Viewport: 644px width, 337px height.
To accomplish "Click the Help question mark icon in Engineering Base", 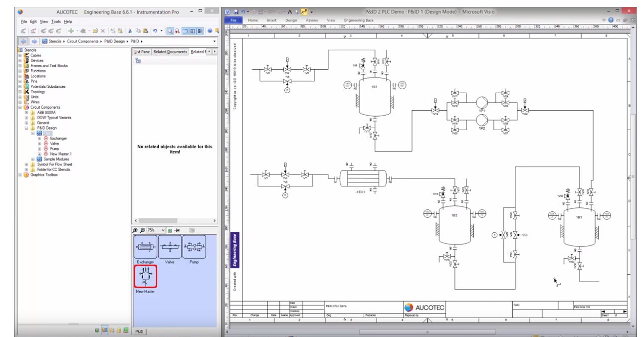I will (210, 31).
